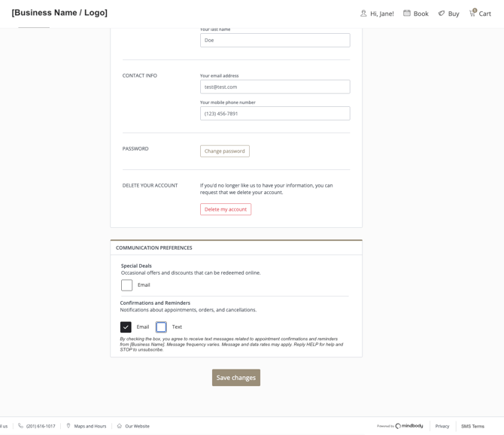Click the tag icon next to Buy
The height and width of the screenshot is (435, 504).
click(442, 14)
